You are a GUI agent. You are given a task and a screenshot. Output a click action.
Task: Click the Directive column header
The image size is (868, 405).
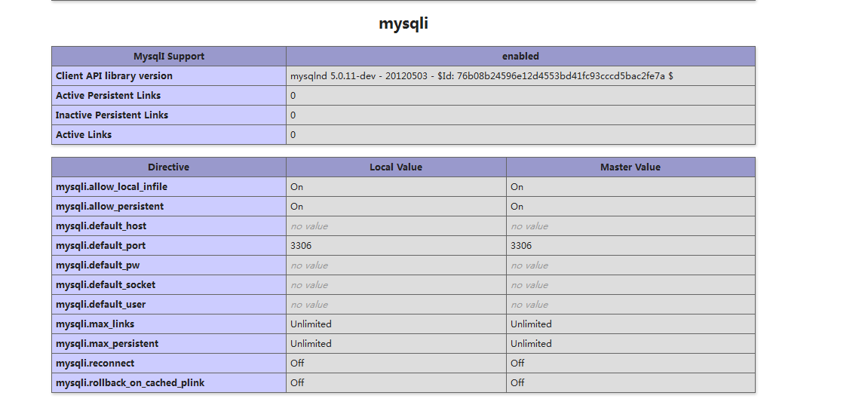[x=169, y=167]
